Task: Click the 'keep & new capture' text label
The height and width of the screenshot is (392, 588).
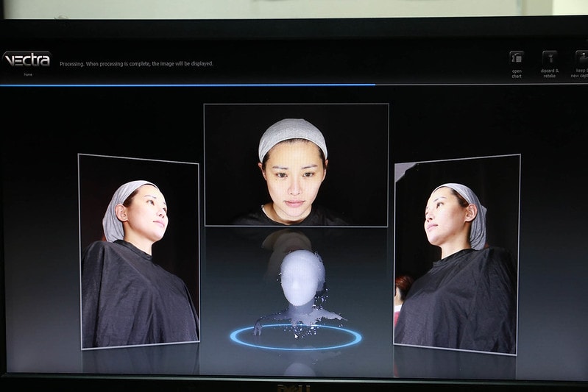Action: 579,74
